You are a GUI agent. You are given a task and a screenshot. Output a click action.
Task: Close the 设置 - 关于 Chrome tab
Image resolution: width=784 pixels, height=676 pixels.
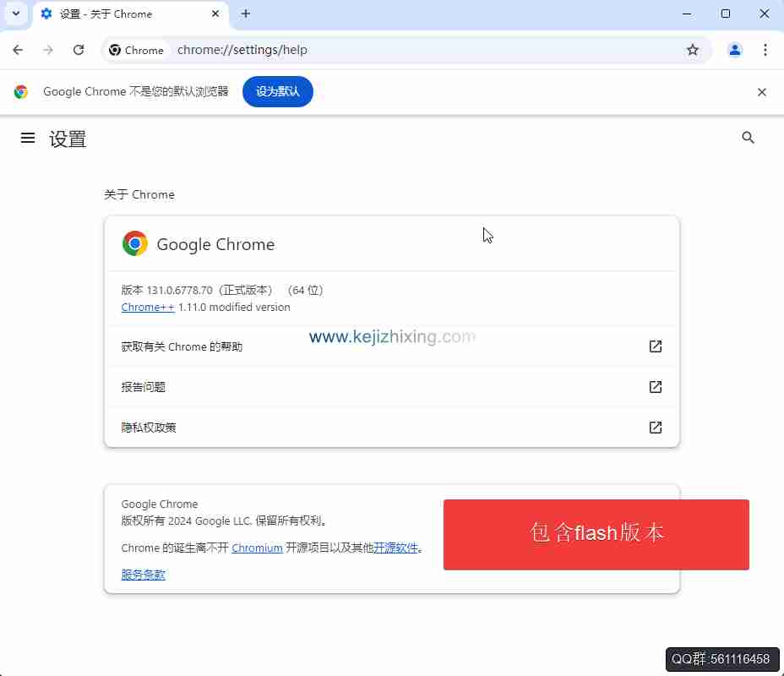(215, 14)
